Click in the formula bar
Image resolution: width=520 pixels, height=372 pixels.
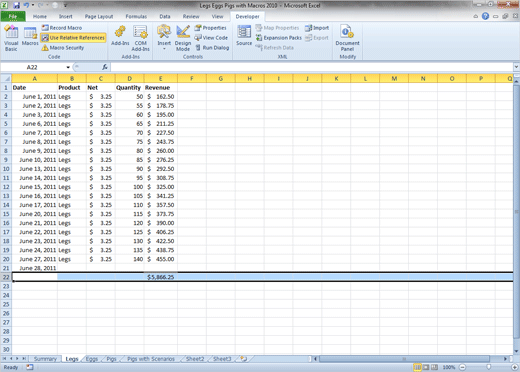point(311,67)
